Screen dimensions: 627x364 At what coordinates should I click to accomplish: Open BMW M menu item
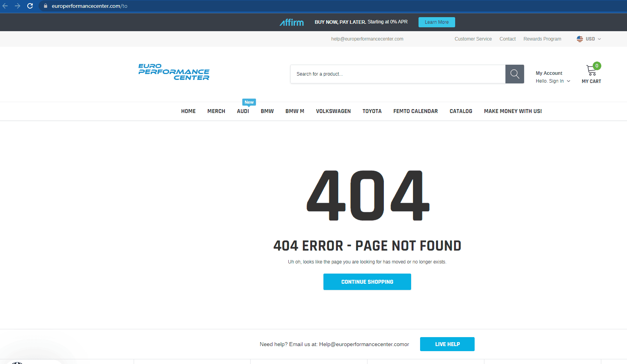[x=295, y=111]
